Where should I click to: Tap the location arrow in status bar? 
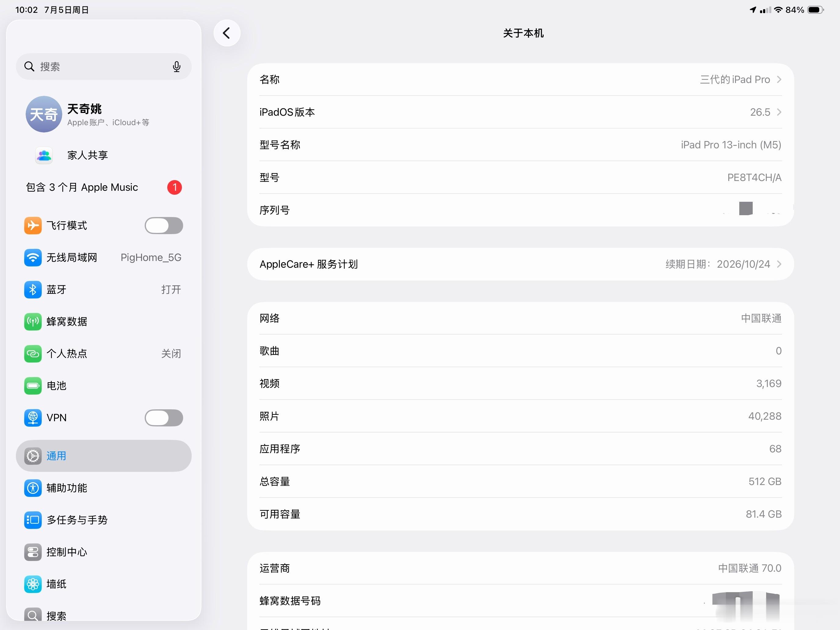pos(753,10)
